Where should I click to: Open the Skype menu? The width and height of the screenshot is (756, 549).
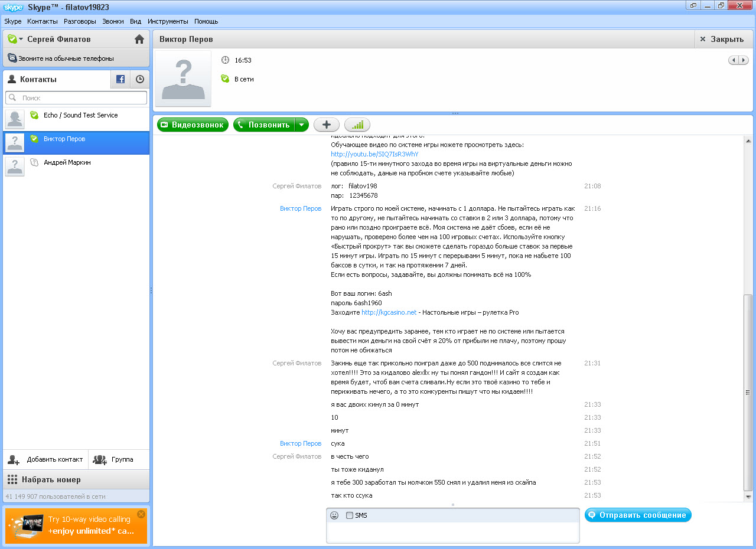tap(13, 21)
